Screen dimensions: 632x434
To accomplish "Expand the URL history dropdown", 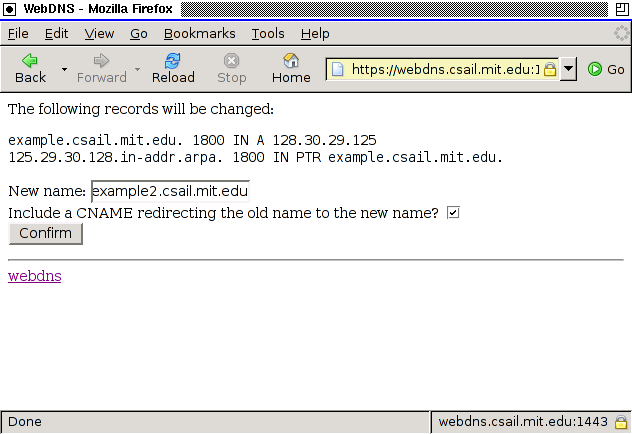I will [568, 69].
